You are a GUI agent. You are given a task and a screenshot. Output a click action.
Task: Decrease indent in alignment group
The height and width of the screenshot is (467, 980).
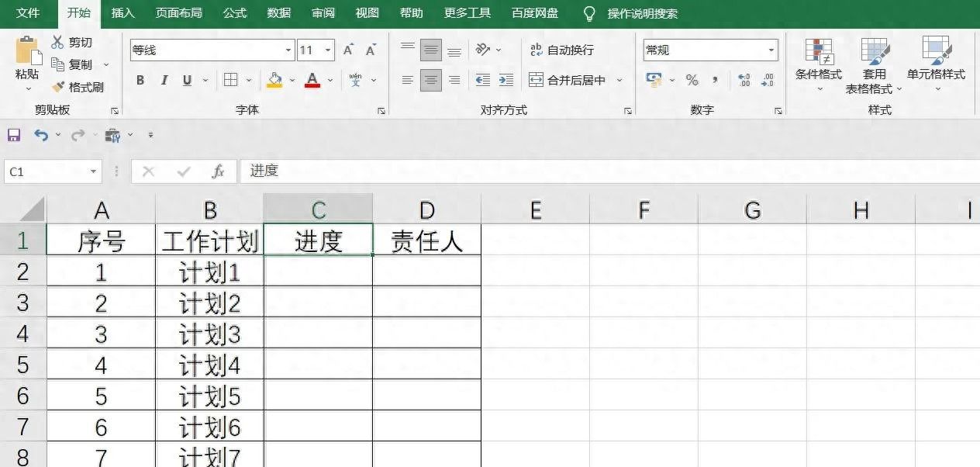pos(483,80)
